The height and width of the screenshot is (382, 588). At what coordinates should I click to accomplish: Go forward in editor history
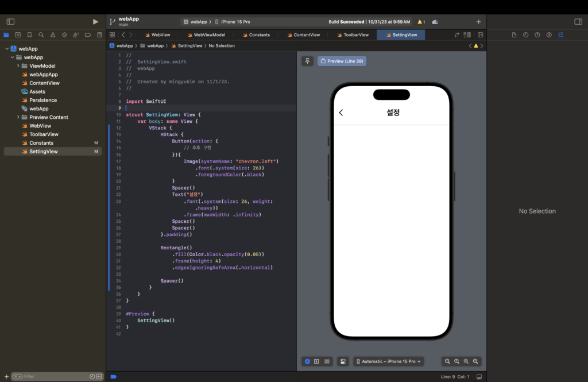click(x=131, y=35)
